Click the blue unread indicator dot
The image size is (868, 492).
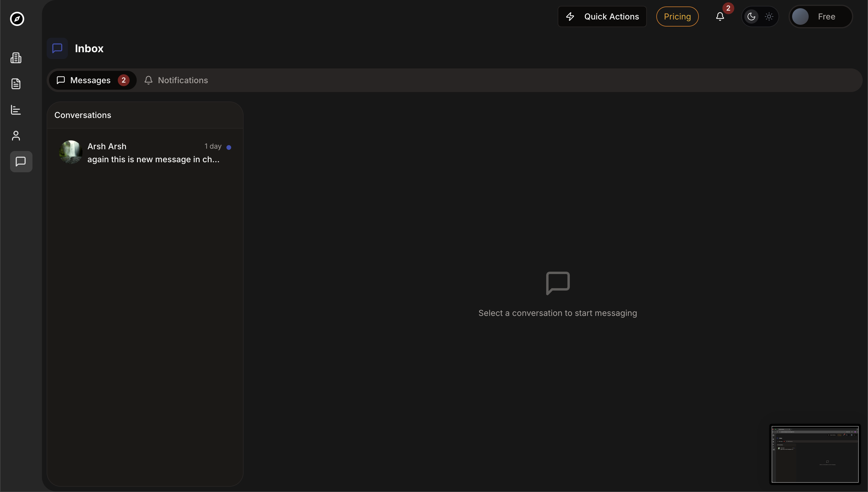(x=229, y=147)
